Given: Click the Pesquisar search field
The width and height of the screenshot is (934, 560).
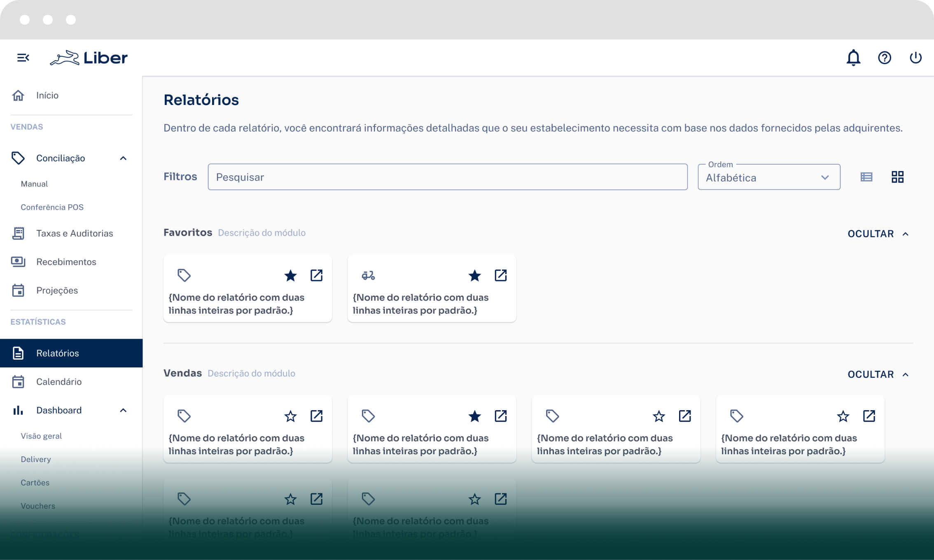Looking at the screenshot, I should 447,177.
